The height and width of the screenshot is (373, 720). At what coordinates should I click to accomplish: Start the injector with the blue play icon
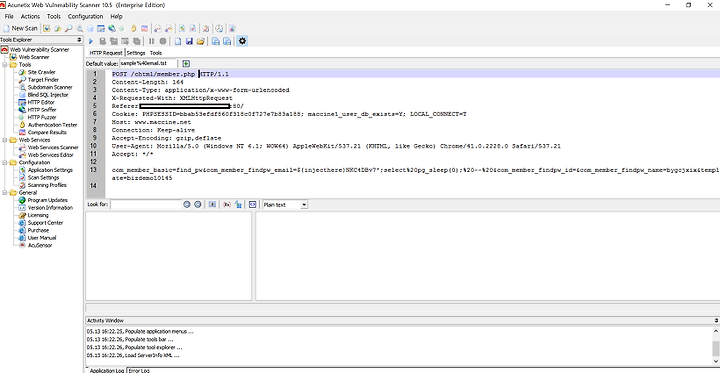pyautogui.click(x=90, y=41)
